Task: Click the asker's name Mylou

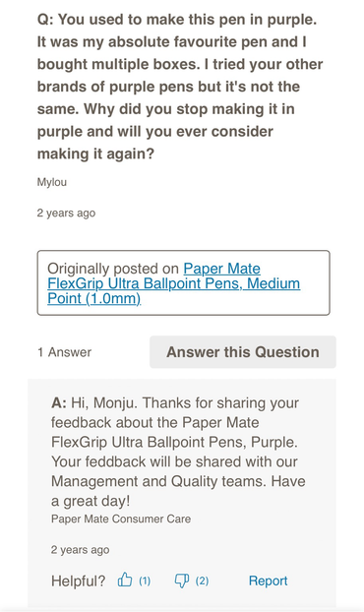Action: click(52, 182)
